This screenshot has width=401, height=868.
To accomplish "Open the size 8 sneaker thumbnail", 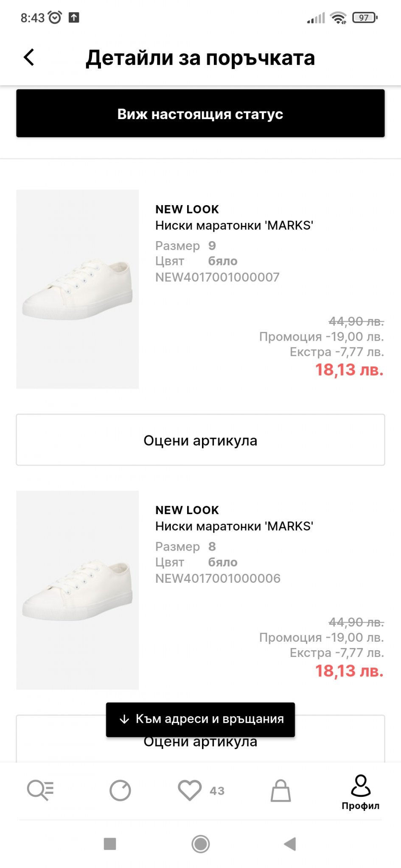I will (77, 590).
